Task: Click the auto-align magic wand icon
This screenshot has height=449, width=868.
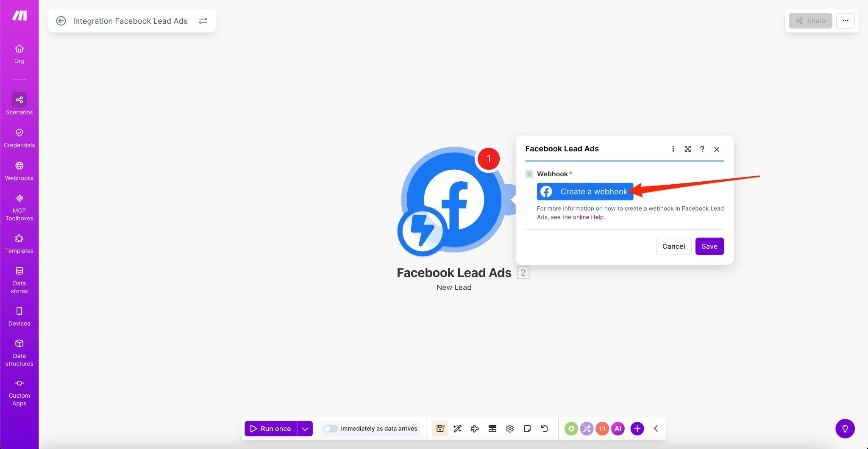Action: click(x=457, y=429)
